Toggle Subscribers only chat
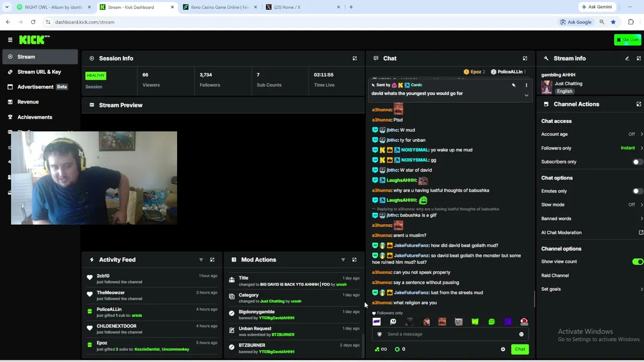The width and height of the screenshot is (644, 362). tap(636, 162)
